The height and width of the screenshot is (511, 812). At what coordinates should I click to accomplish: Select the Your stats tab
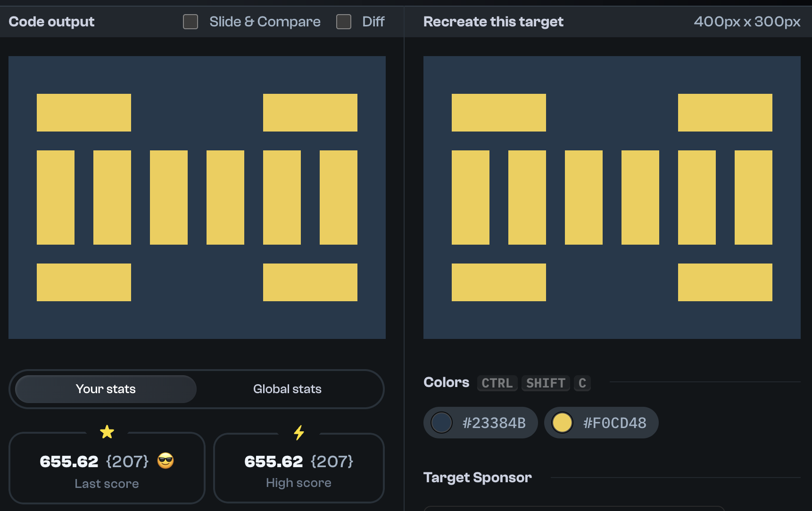tap(105, 389)
